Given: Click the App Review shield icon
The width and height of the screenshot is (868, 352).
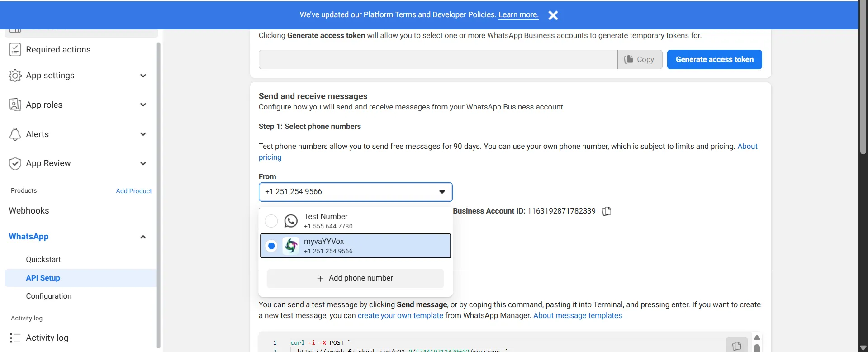Looking at the screenshot, I should pyautogui.click(x=15, y=163).
